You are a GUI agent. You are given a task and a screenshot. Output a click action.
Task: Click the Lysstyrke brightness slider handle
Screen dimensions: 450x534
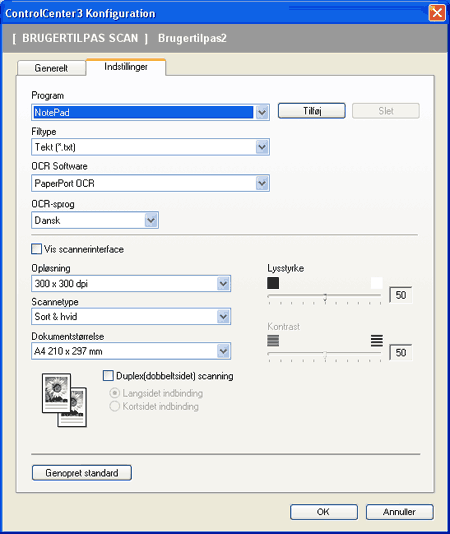point(325,297)
